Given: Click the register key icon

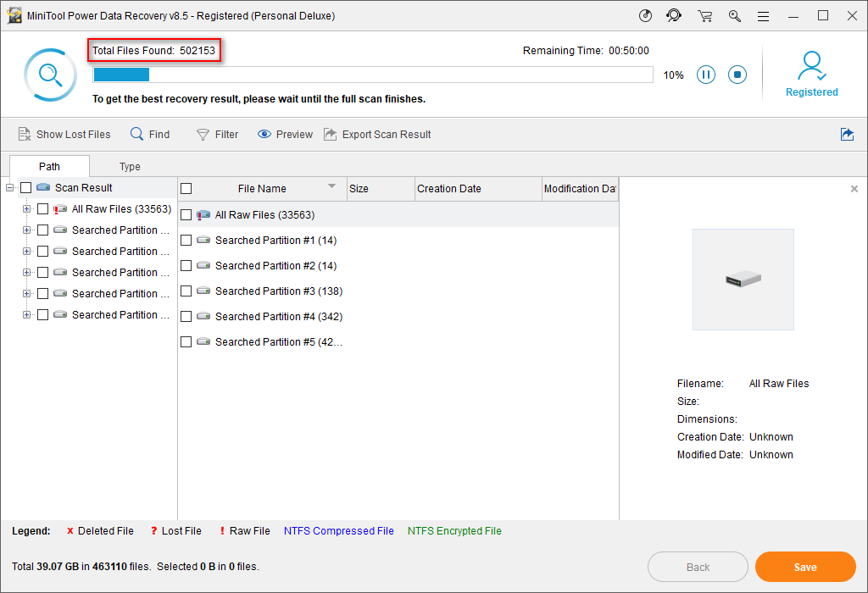Looking at the screenshot, I should pos(734,16).
